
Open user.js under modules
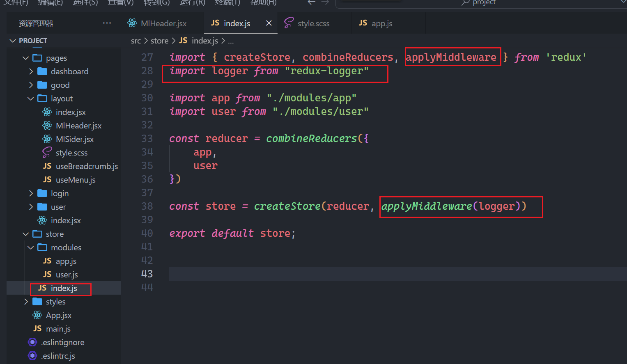[67, 275]
